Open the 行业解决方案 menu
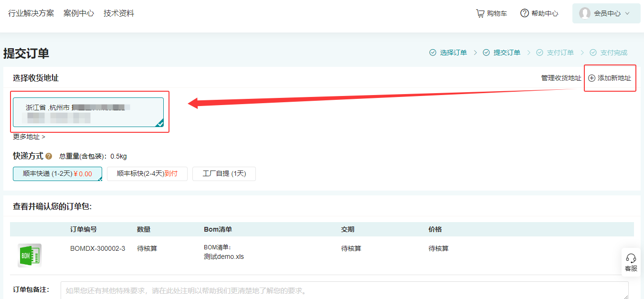This screenshot has height=299, width=644. (31, 13)
